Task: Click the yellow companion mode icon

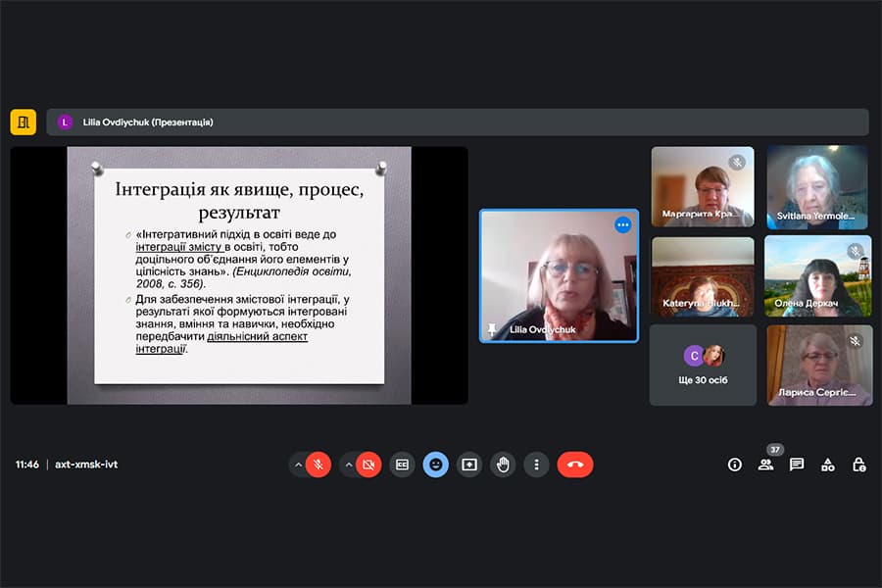Action: click(x=24, y=122)
